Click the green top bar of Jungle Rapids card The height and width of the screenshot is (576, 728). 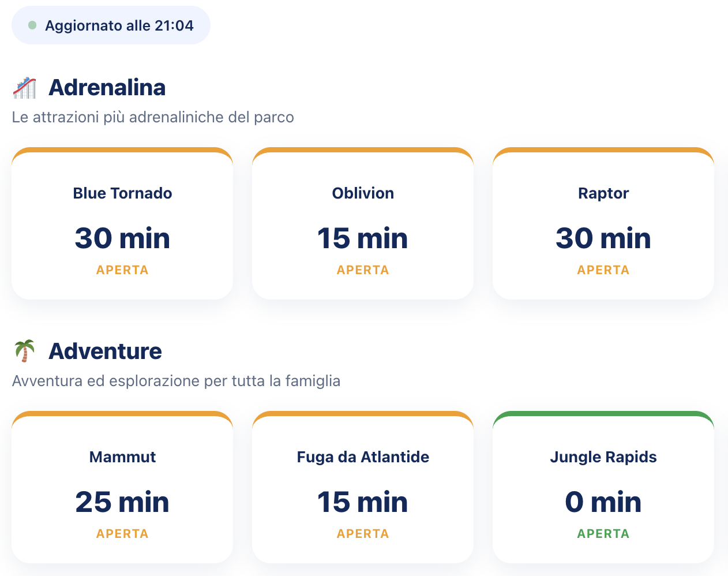tap(603, 413)
